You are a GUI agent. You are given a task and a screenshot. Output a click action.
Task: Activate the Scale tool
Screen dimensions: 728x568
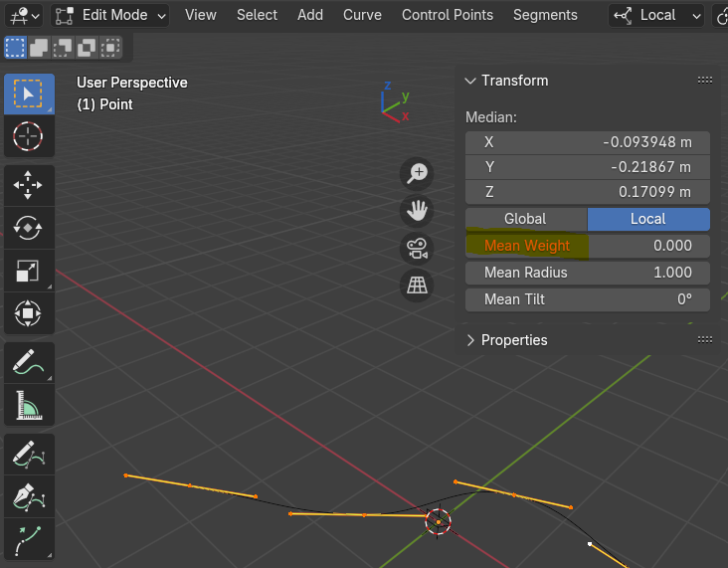click(x=29, y=271)
